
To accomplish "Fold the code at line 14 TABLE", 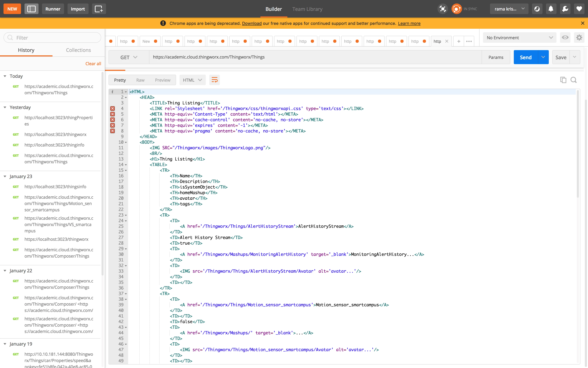I will (x=126, y=165).
